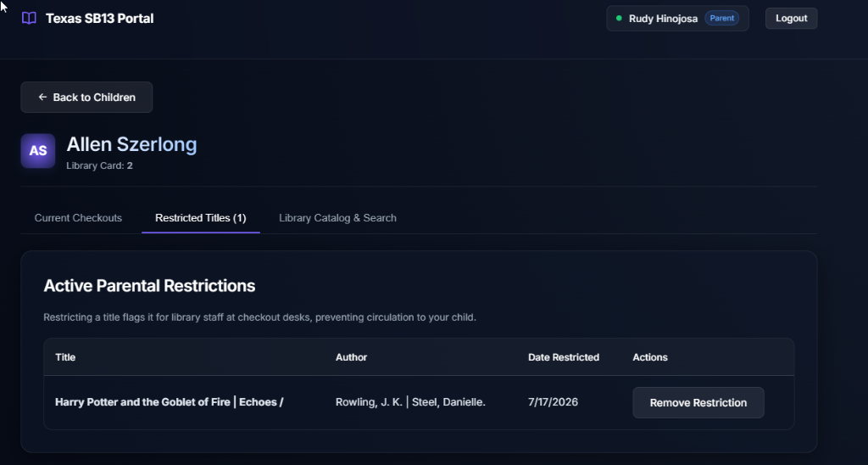Click the Rowling, J. K. author cell

[410, 402]
